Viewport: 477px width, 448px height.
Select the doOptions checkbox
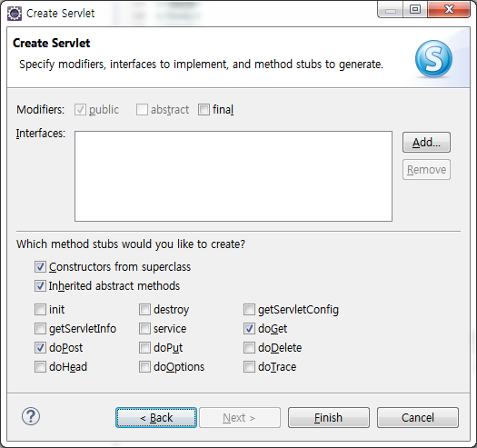[144, 367]
